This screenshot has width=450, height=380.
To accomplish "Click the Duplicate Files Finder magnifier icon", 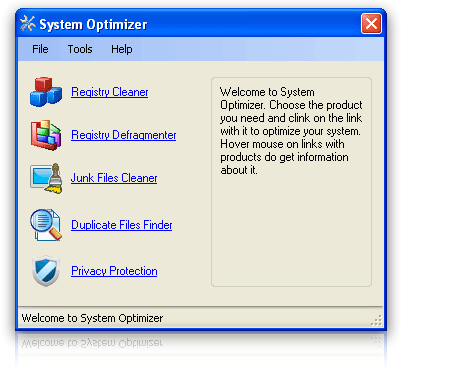I will [x=46, y=225].
